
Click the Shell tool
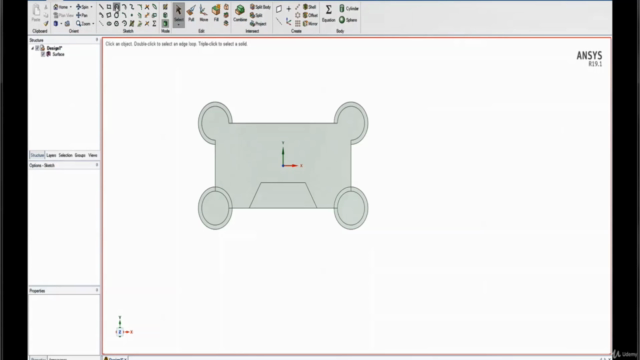309,7
